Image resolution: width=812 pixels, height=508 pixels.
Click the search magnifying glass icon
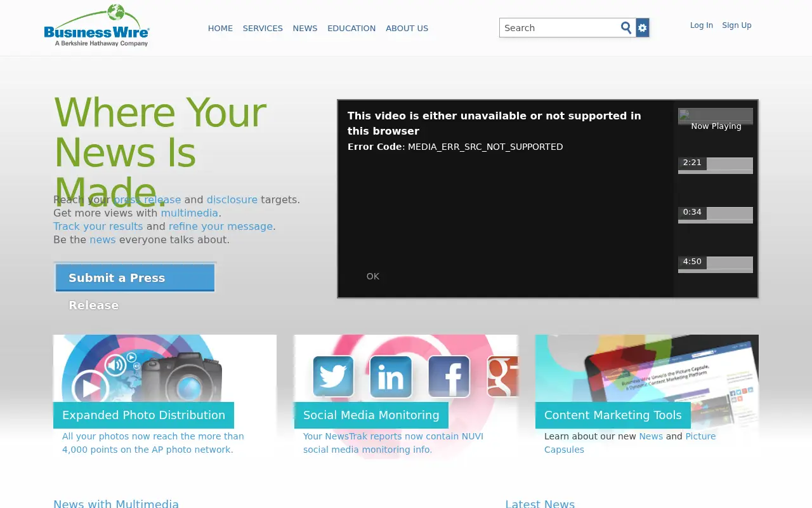(626, 28)
